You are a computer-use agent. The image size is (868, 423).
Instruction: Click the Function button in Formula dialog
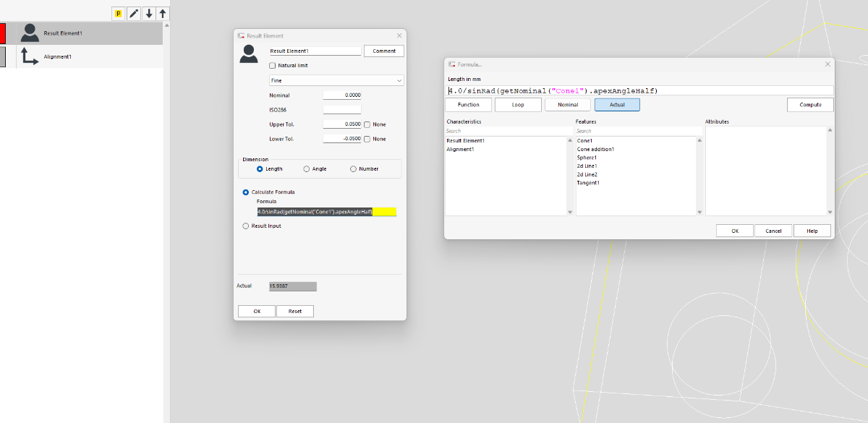tap(468, 105)
